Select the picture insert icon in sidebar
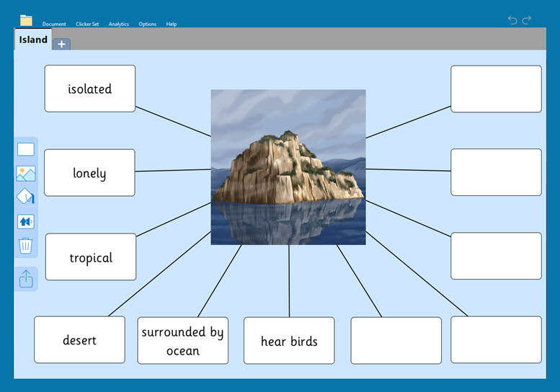The image size is (560, 392). point(25,174)
